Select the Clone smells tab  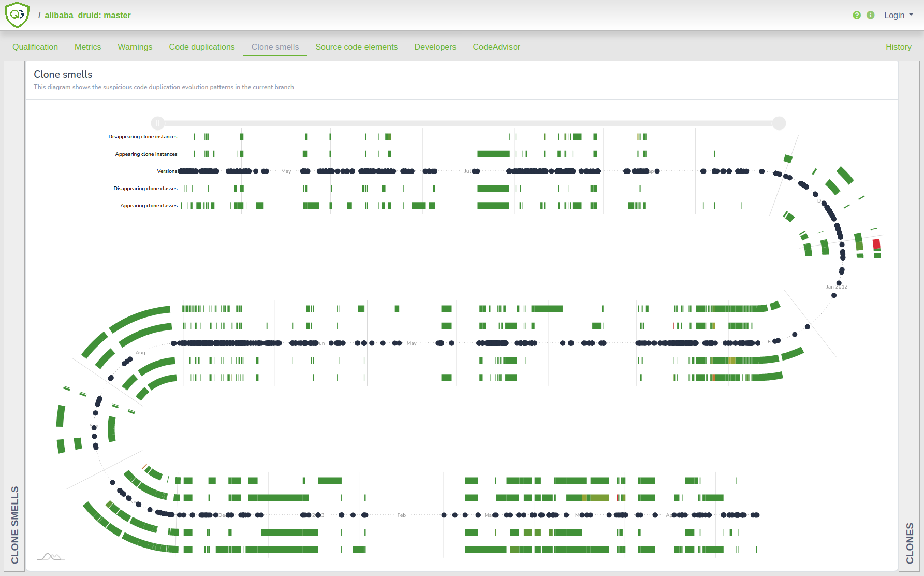click(275, 47)
